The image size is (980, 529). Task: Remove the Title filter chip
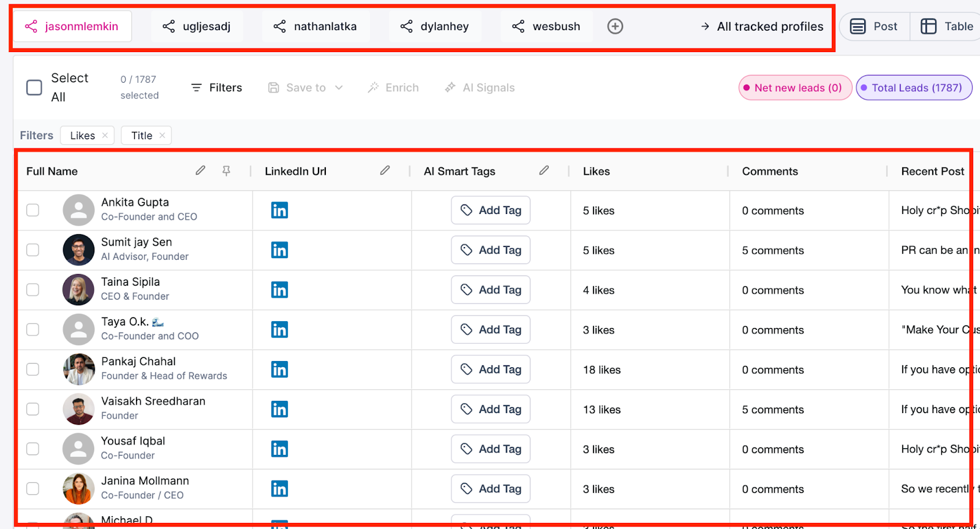coord(162,135)
